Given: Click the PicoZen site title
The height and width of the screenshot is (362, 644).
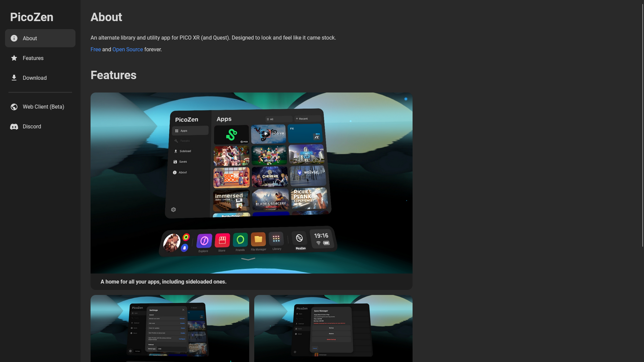Looking at the screenshot, I should [32, 17].
